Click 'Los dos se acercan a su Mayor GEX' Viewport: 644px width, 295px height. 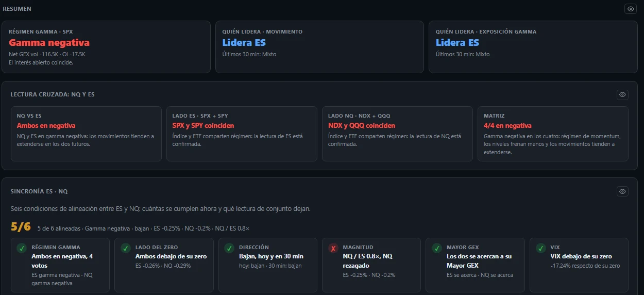[x=479, y=260]
